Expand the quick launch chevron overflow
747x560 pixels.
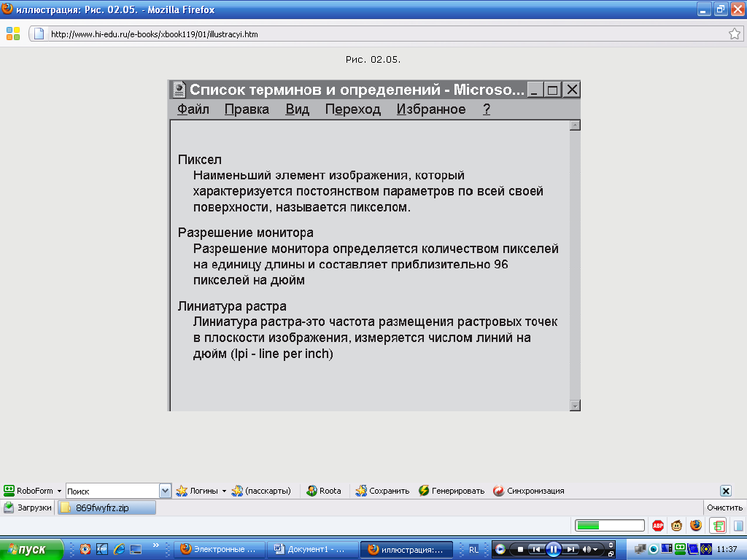(156, 545)
